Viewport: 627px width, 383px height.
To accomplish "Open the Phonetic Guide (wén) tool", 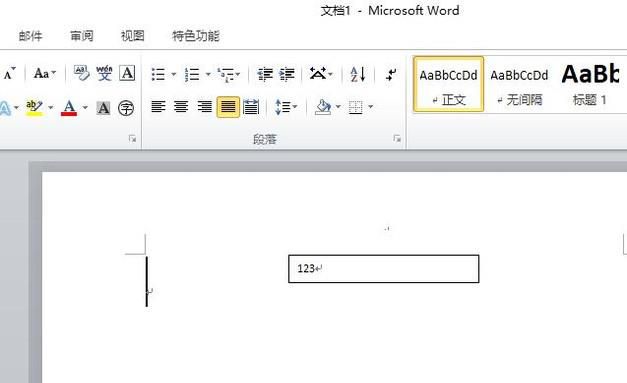I will (104, 74).
